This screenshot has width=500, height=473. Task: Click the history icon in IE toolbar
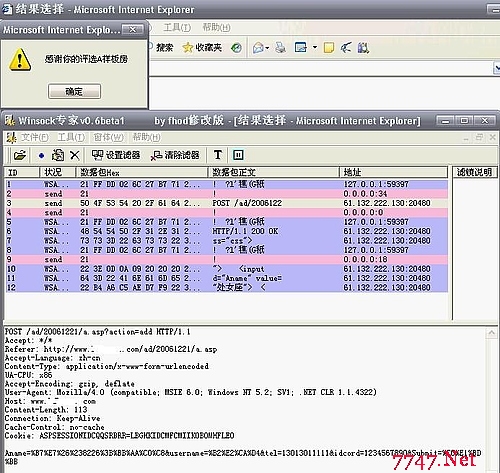236,48
